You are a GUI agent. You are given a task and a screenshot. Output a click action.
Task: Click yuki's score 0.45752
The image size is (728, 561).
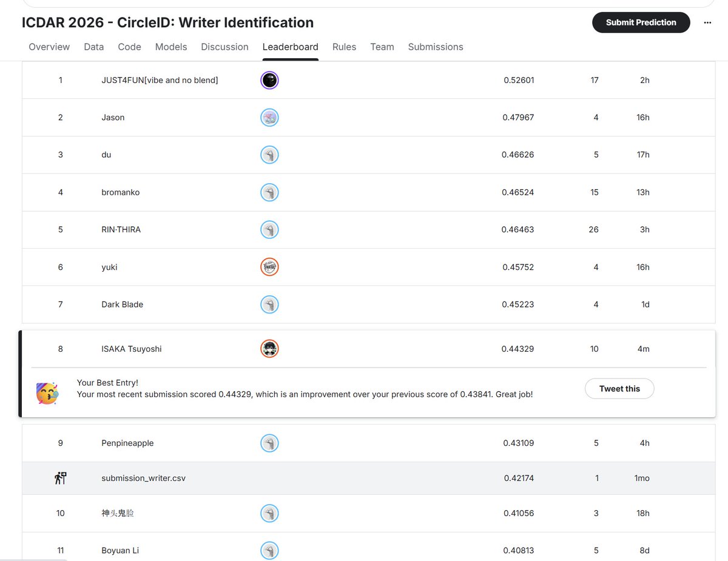pos(518,267)
